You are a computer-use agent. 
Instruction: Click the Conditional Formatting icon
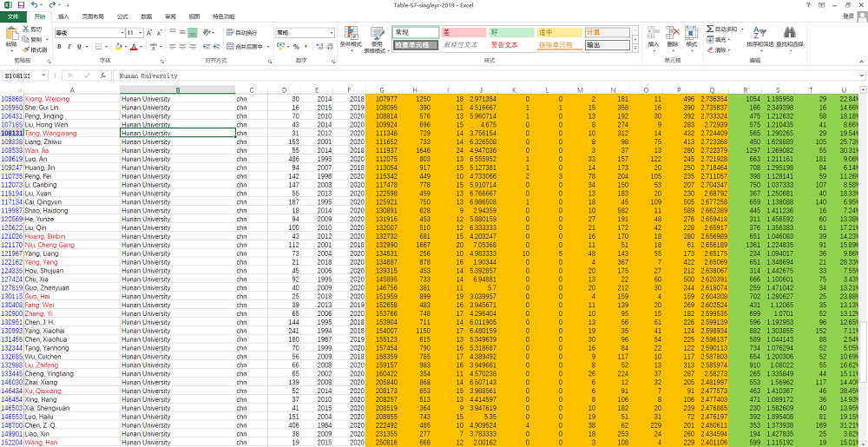[350, 36]
